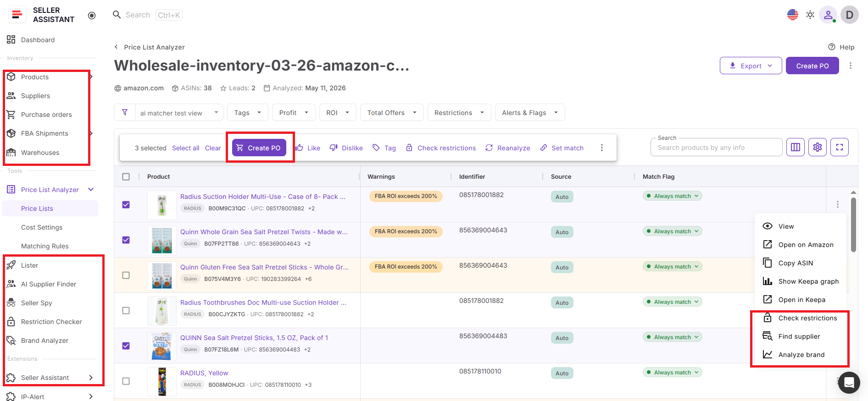This screenshot has width=868, height=401.
Task: Click the Create PO button in bulk bar
Action: tap(259, 148)
